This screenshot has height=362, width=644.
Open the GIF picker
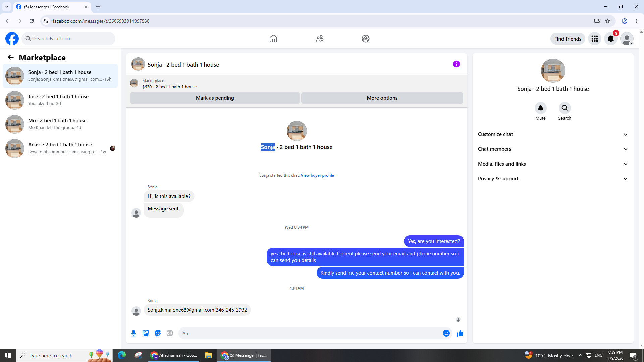point(170,333)
